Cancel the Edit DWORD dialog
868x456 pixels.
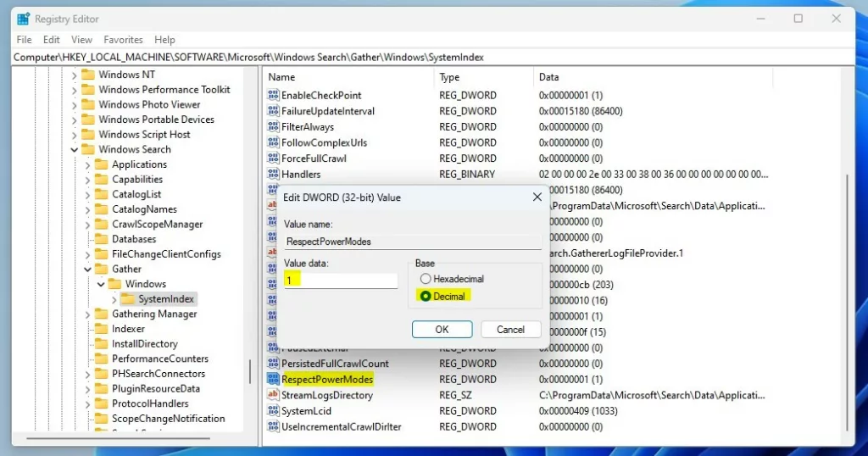(510, 329)
